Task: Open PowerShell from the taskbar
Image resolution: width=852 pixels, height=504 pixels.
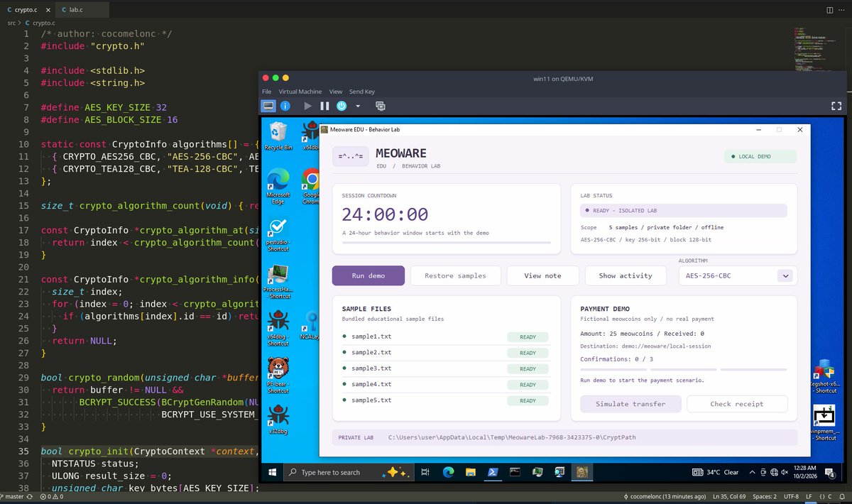Action: [x=493, y=472]
